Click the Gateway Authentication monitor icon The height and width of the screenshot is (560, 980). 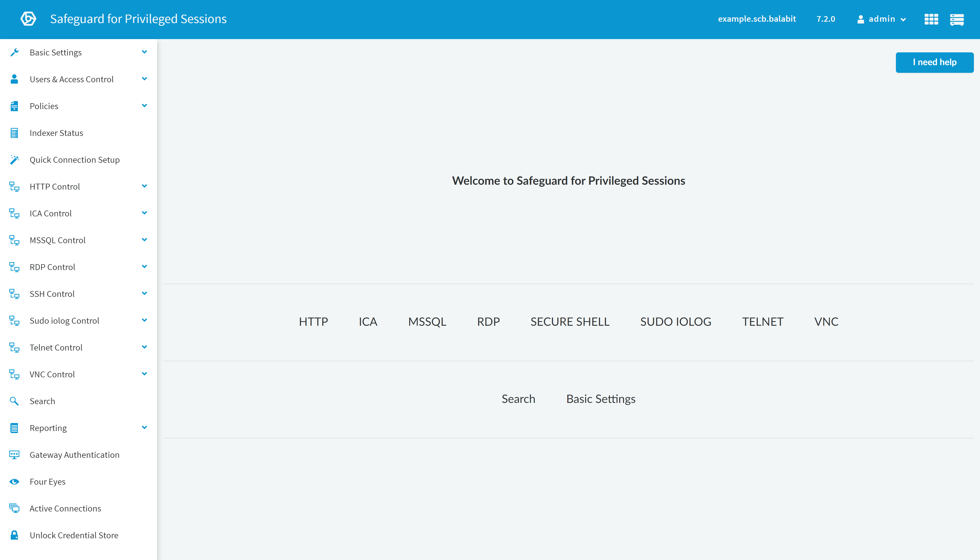point(14,455)
